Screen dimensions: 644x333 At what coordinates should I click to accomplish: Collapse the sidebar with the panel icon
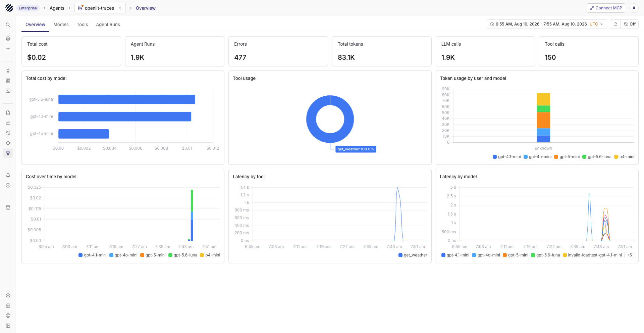(8, 326)
